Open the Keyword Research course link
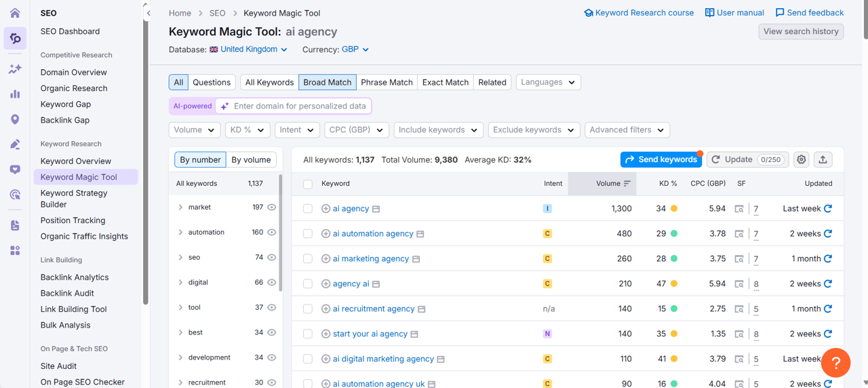The width and height of the screenshot is (868, 388). click(x=639, y=13)
